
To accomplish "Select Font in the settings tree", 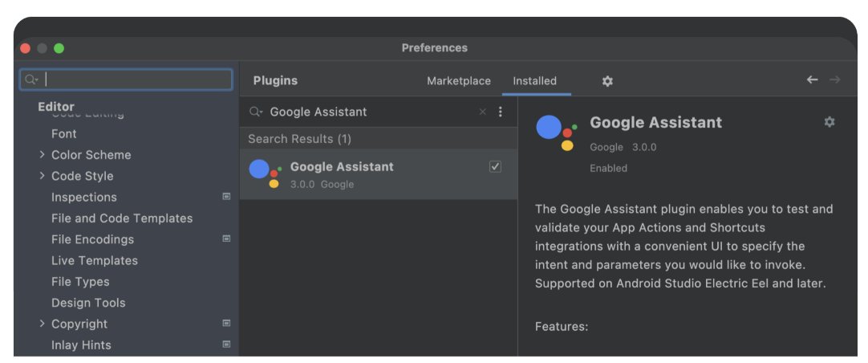I will pos(63,133).
